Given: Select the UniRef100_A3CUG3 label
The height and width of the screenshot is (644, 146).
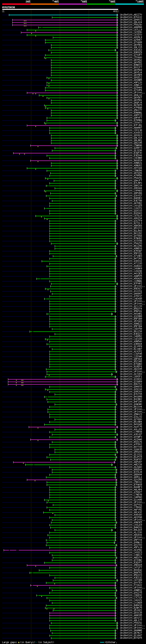Looking at the screenshot, I should coord(131,50).
